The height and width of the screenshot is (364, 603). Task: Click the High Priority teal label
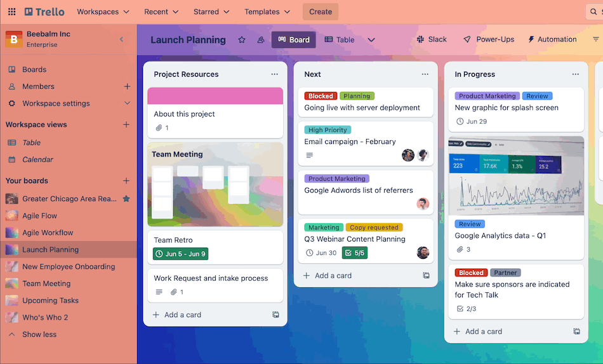(328, 130)
